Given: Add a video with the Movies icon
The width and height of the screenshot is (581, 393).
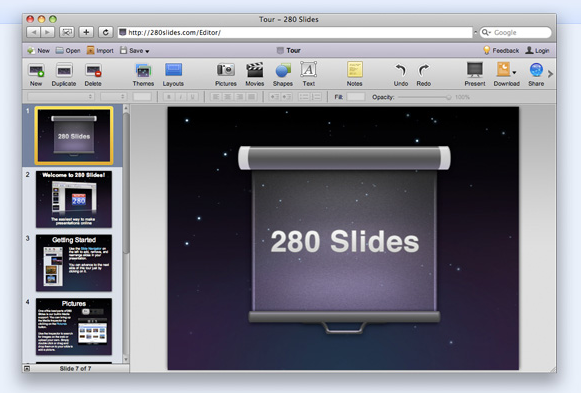Looking at the screenshot, I should tap(255, 70).
